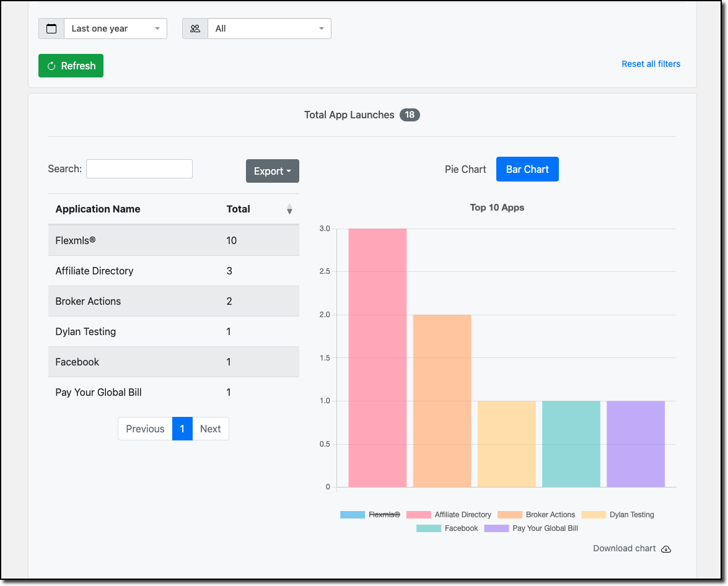Select the Broker Actions row name

click(x=88, y=301)
